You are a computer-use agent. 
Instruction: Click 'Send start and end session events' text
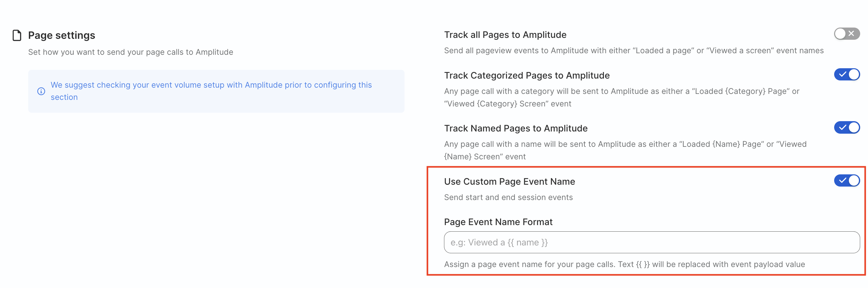(508, 197)
